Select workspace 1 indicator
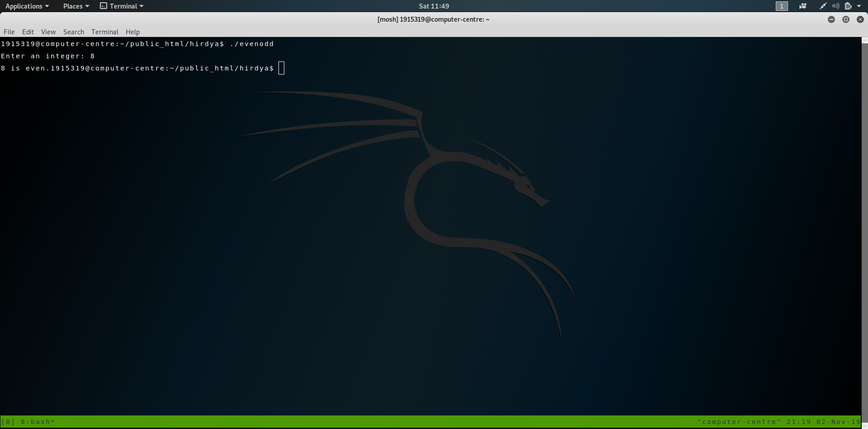Image resolution: width=868 pixels, height=429 pixels. point(782,6)
